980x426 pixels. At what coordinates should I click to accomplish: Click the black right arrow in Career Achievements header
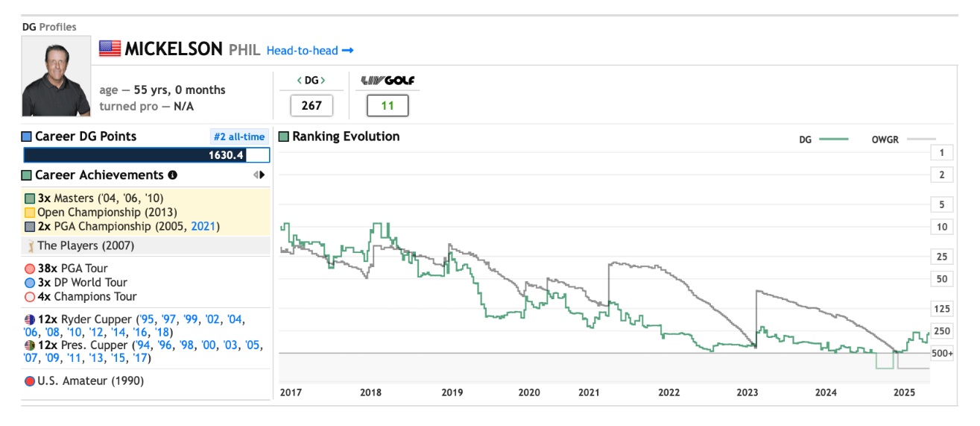click(262, 175)
